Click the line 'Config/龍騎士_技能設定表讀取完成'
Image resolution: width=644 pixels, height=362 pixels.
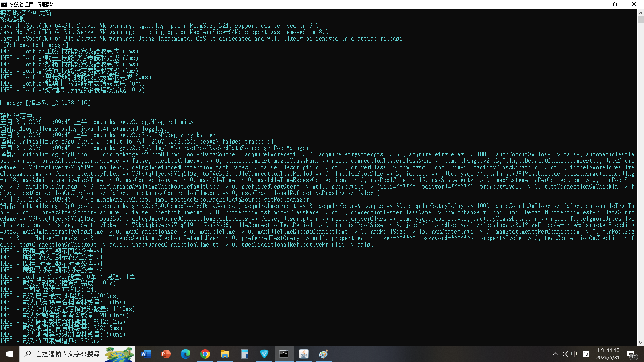pos(72,84)
